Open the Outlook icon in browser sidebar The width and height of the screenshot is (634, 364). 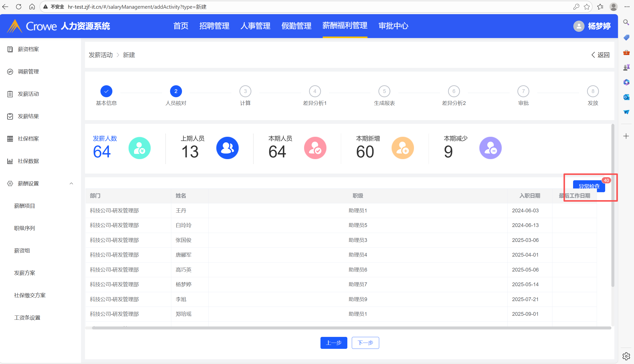click(x=626, y=97)
